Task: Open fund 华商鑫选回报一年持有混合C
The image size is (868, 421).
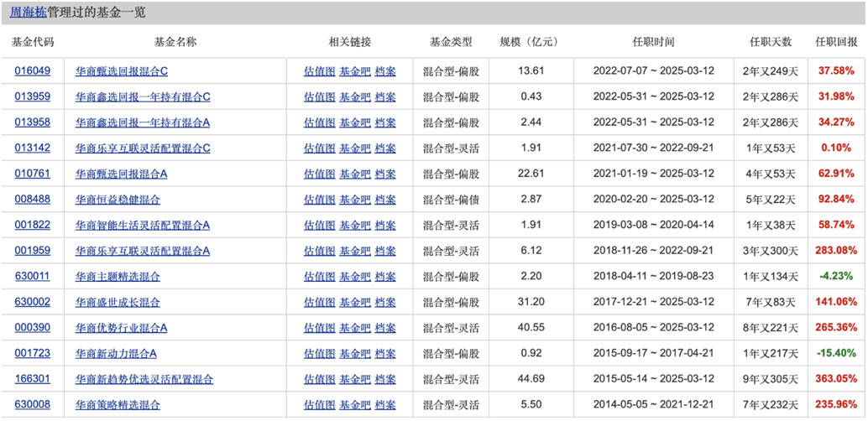Action: click(143, 96)
